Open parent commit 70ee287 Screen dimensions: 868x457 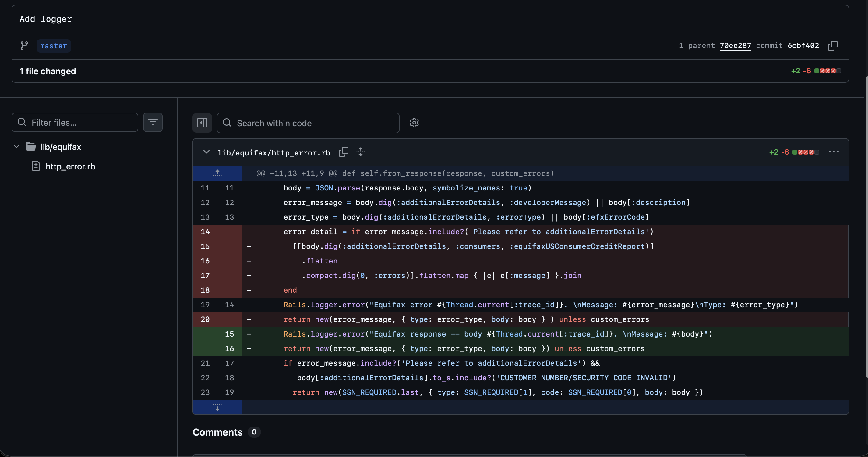click(x=735, y=45)
